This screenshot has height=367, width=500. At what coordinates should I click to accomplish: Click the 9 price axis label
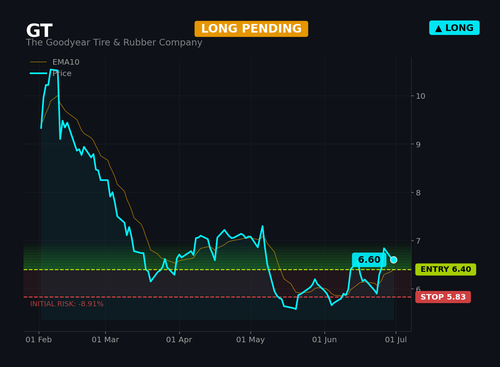click(418, 144)
